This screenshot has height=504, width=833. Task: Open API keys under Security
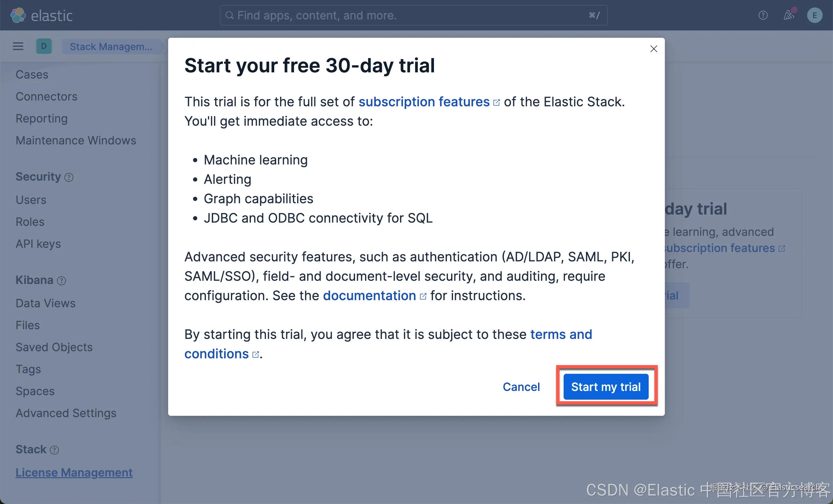click(38, 244)
